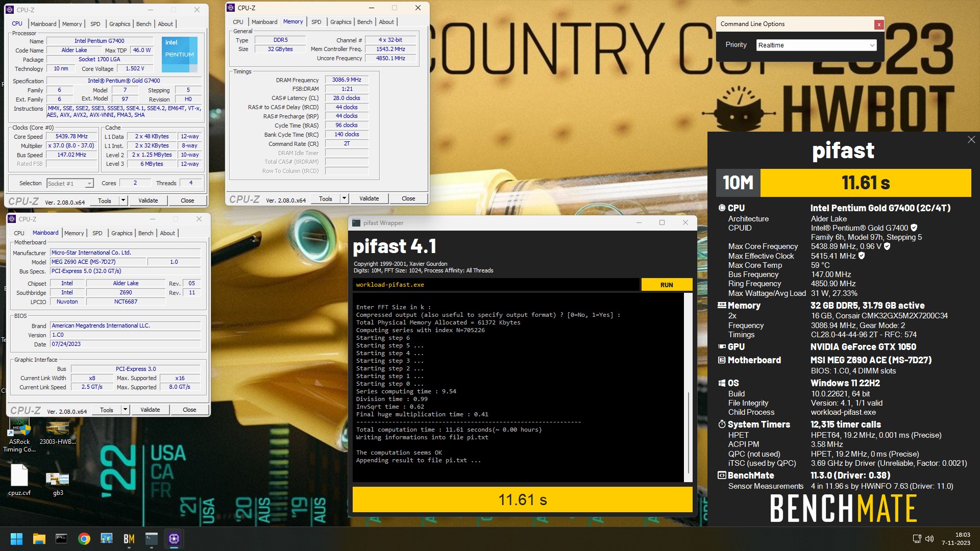Open Google Chrome from taskbar
The height and width of the screenshot is (551, 980).
(x=84, y=539)
